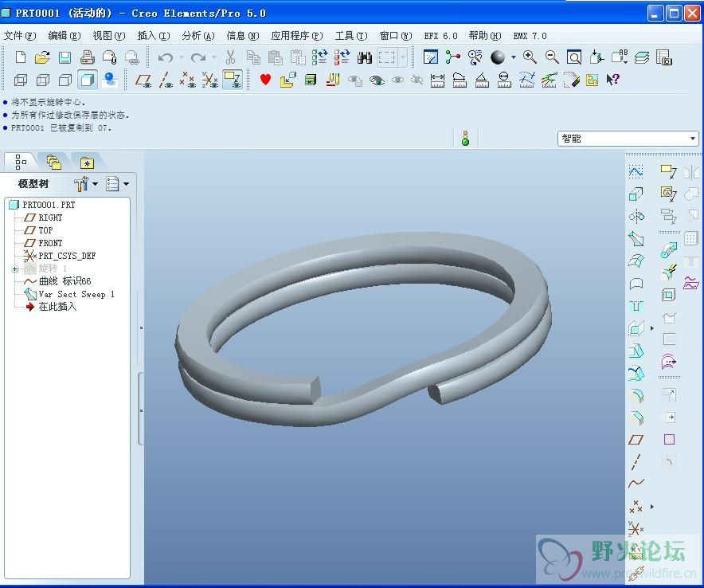Toggle wireframe display mode

pos(21,80)
